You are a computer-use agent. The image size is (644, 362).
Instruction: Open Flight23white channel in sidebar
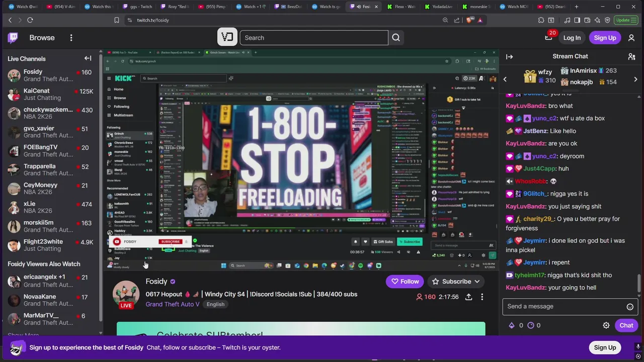(x=51, y=245)
